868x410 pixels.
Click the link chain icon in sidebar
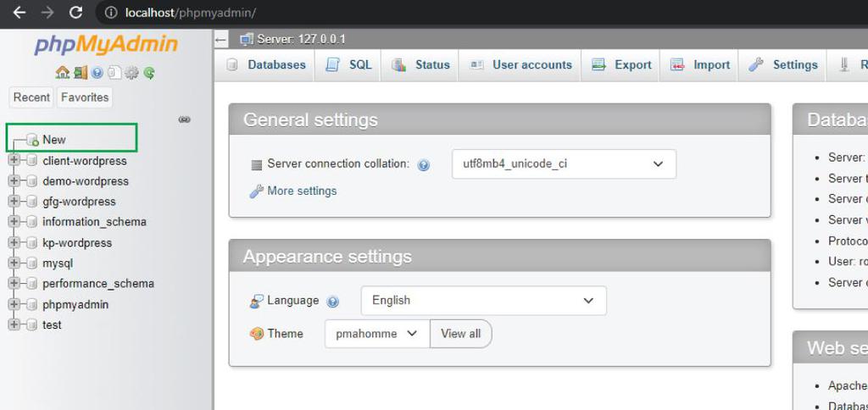point(184,119)
